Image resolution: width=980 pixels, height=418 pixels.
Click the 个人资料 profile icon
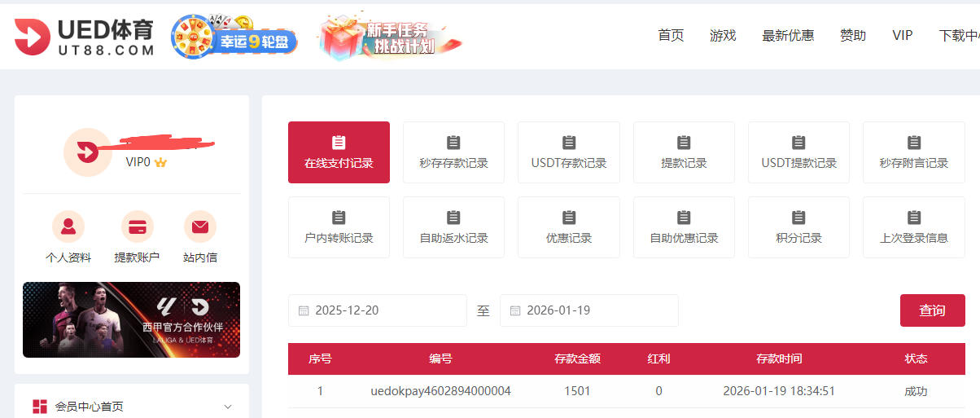point(68,226)
